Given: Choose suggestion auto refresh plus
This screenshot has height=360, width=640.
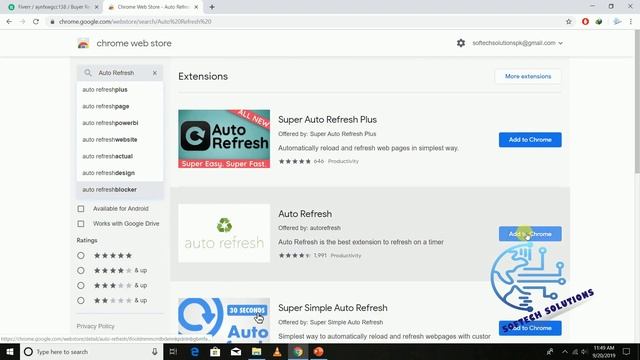Looking at the screenshot, I should [120, 89].
